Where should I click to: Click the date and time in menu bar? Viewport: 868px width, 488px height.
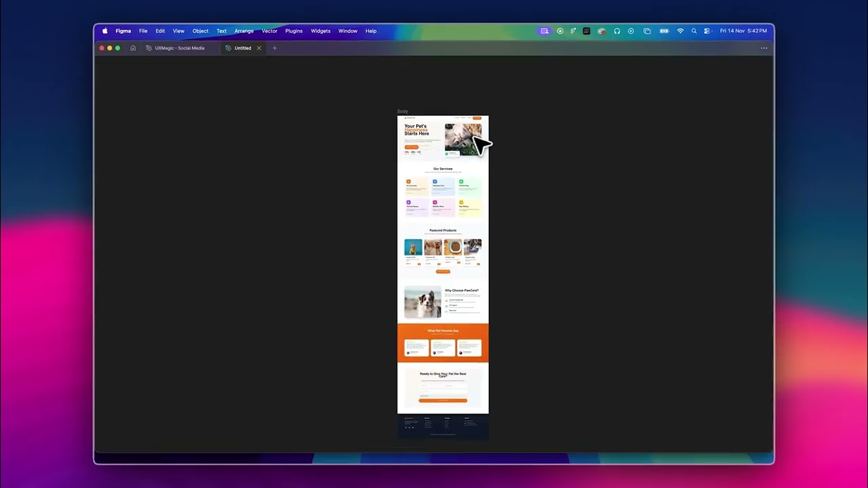[x=743, y=31]
